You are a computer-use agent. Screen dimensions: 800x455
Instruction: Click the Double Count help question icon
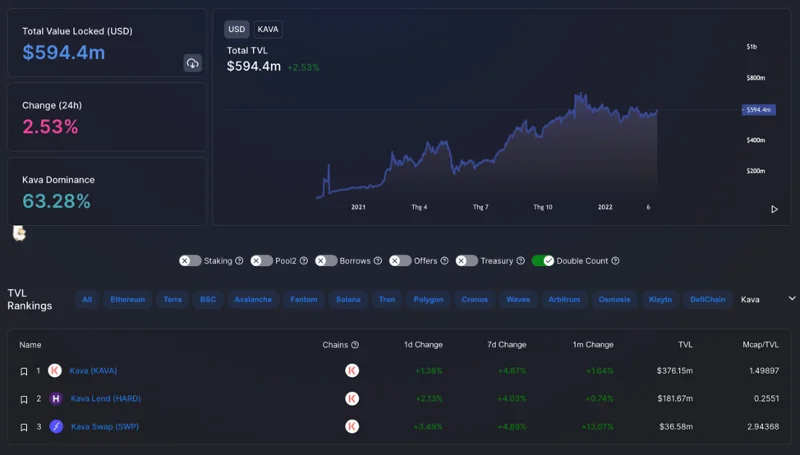(x=615, y=261)
